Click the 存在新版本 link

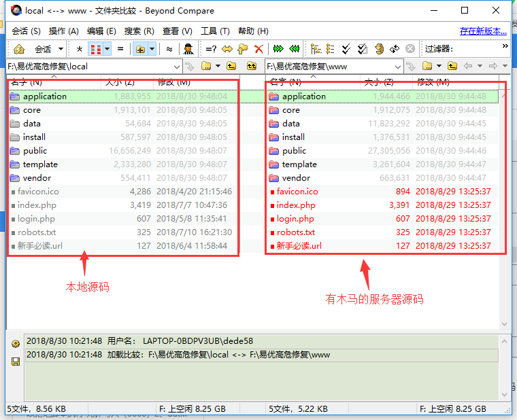coord(483,31)
